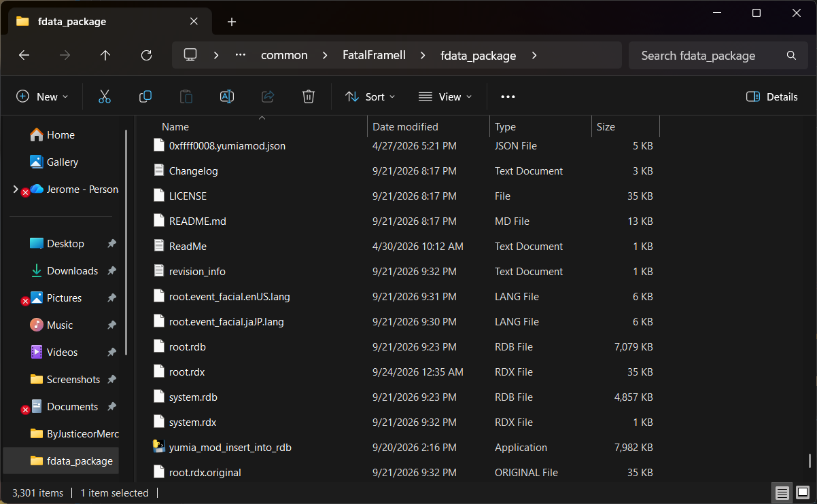Image resolution: width=817 pixels, height=504 pixels.
Task: Refresh the current folder view
Action: point(146,56)
